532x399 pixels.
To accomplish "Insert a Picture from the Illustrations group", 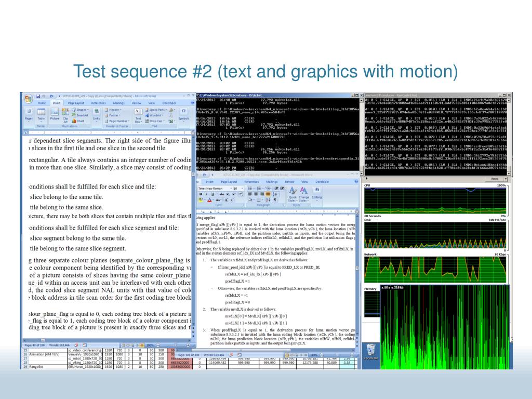I will click(55, 115).
